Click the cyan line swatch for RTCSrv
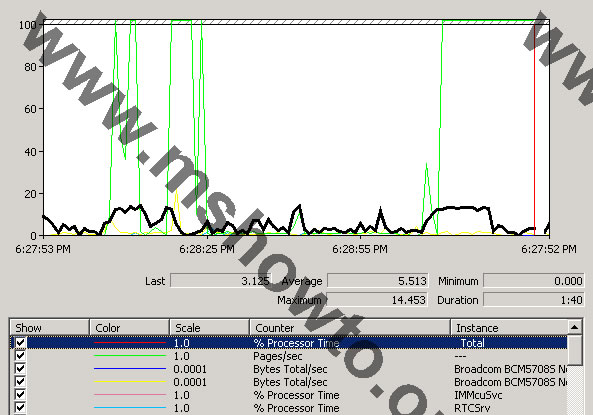 tap(130, 408)
